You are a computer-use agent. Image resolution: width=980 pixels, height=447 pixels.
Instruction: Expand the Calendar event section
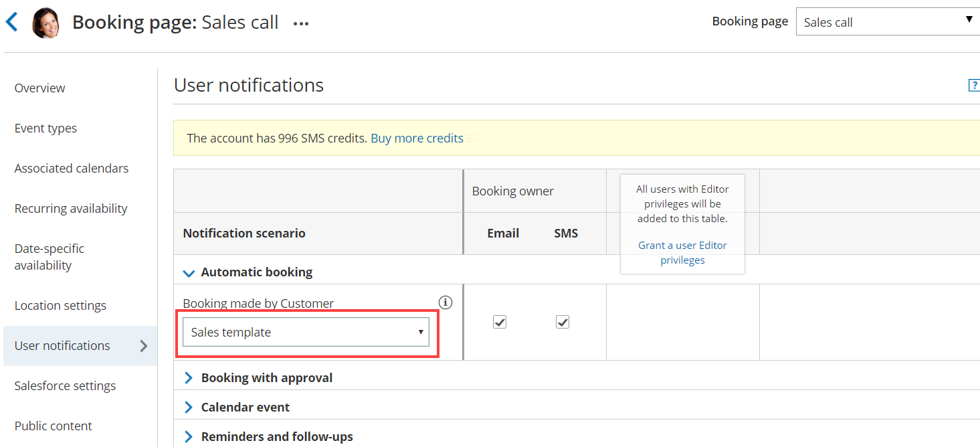tap(189, 408)
